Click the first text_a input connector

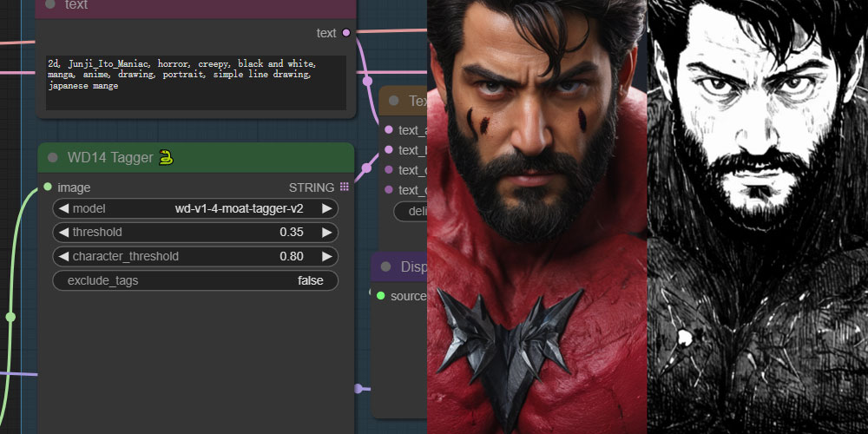[388, 129]
